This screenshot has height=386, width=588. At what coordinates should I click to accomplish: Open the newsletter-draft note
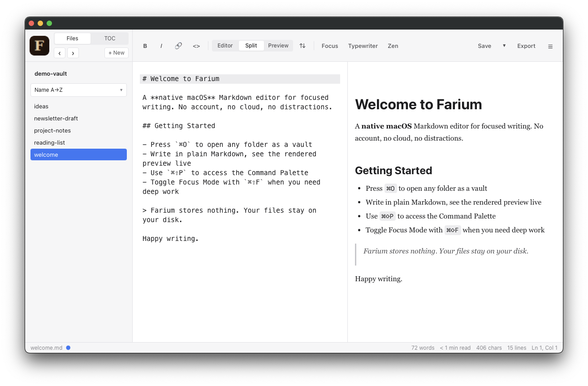[78, 119]
